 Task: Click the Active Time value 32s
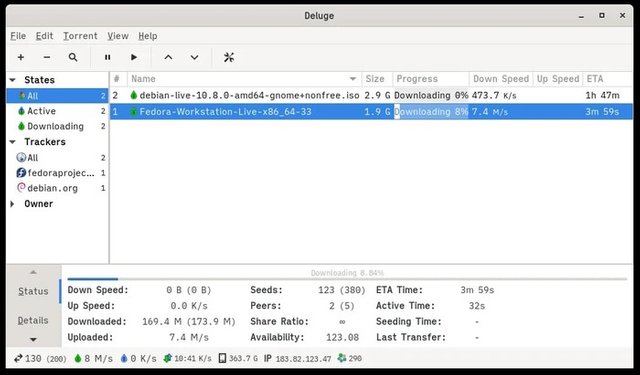(477, 306)
